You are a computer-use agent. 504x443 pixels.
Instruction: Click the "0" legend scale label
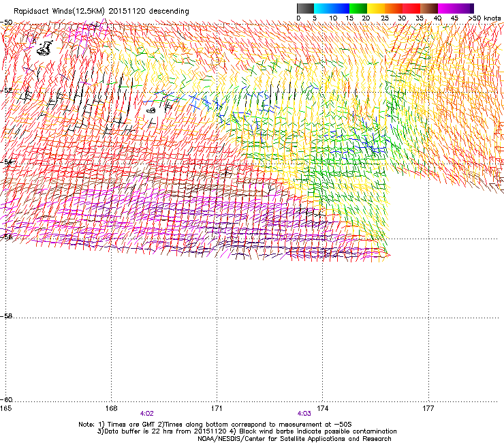coord(298,18)
